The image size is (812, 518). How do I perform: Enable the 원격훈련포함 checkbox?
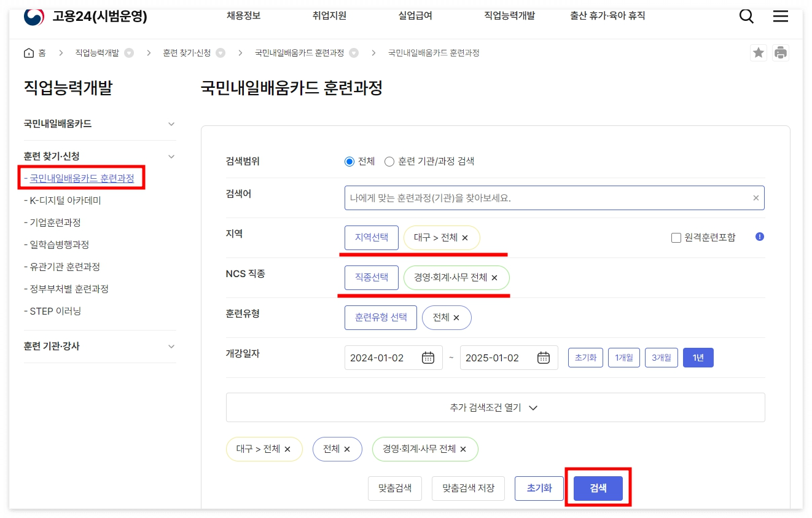tap(676, 238)
